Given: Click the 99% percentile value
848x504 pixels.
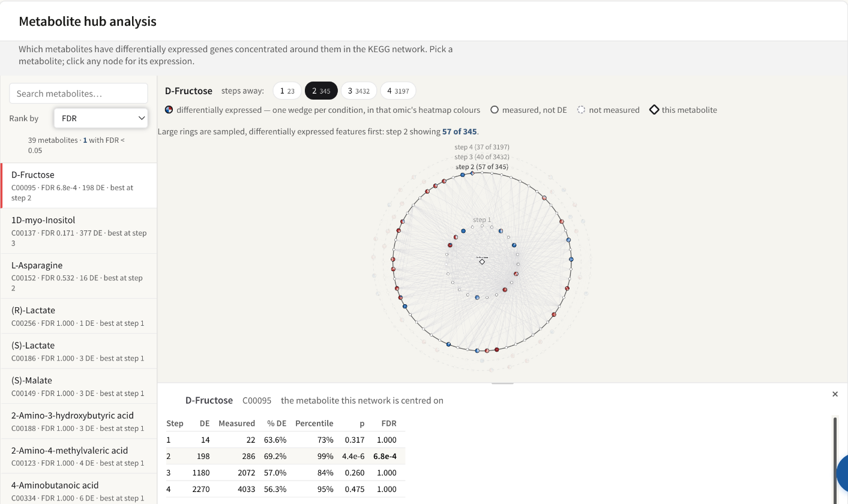Looking at the screenshot, I should click(325, 456).
